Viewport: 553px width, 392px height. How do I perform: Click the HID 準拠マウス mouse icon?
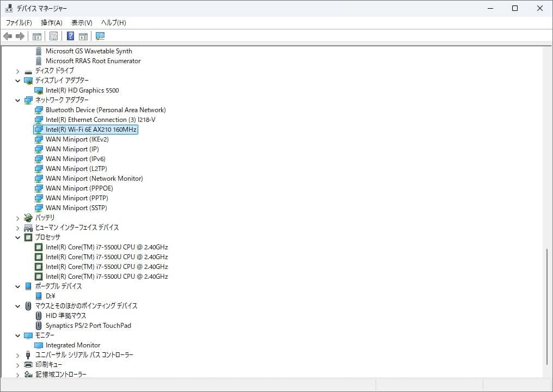tap(39, 316)
